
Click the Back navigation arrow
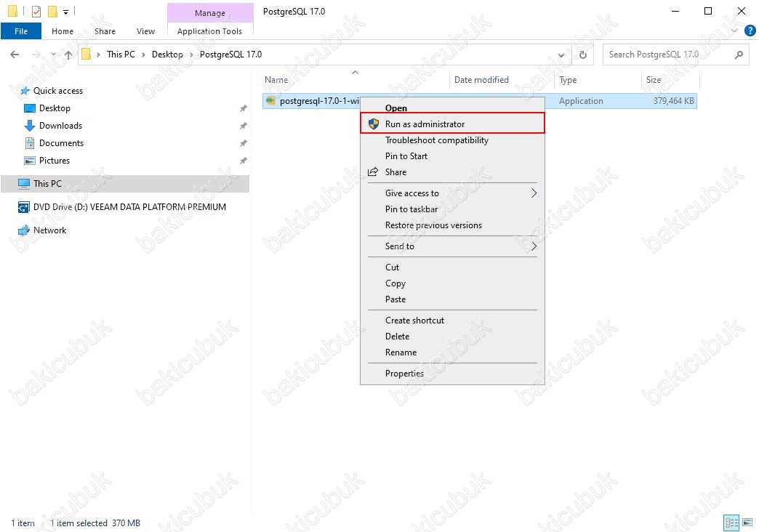click(x=15, y=55)
